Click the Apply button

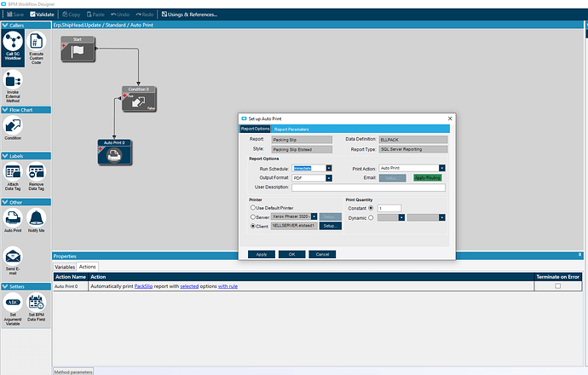point(262,254)
